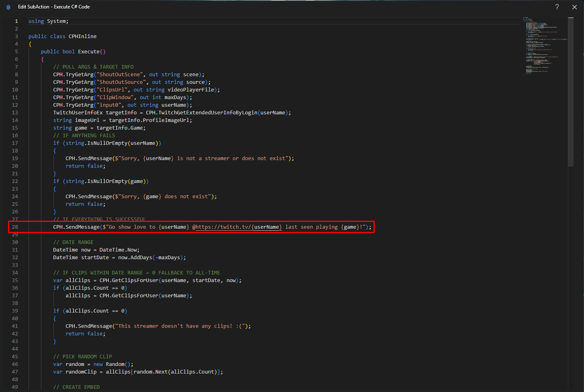Click the Execute method name on line 5
Viewport: 584px width, 392px height.
(x=89, y=52)
